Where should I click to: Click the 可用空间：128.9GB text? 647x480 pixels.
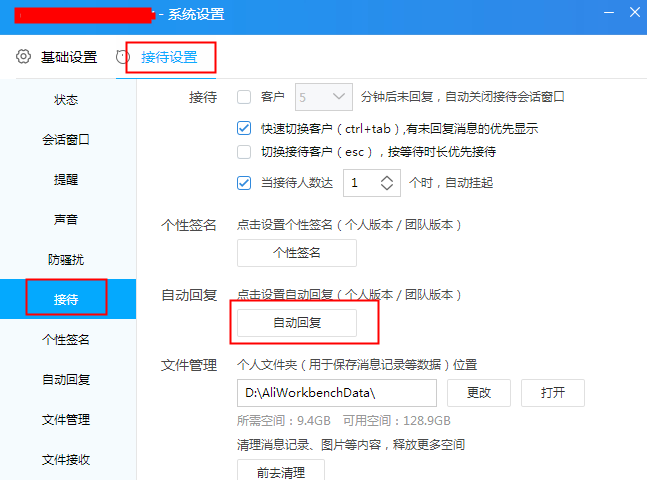[x=397, y=421]
